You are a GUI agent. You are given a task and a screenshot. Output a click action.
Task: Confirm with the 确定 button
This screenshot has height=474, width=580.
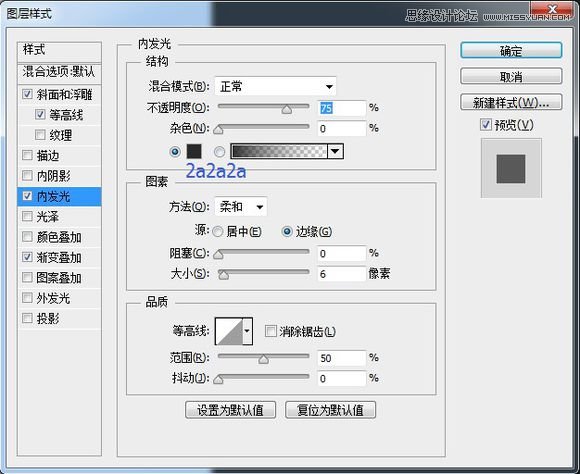[x=511, y=50]
